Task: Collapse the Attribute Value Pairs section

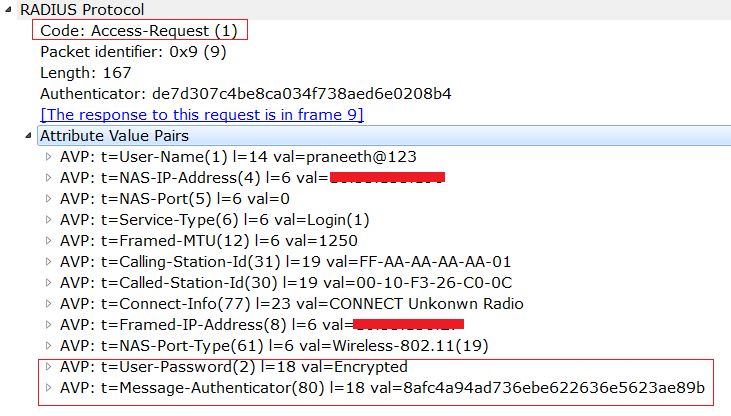Action: [29, 136]
